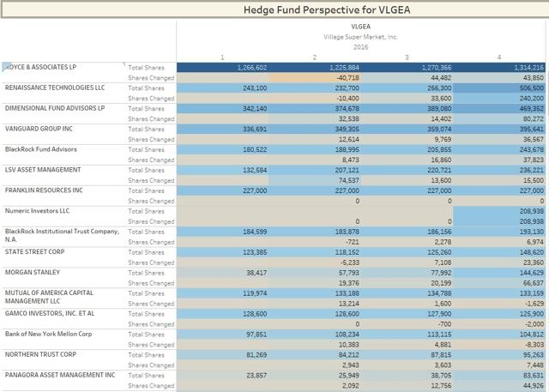Image resolution: width=549 pixels, height=392 pixels.
Task: Click BlackRock Institutional shares changed -721
Action: 315,242
